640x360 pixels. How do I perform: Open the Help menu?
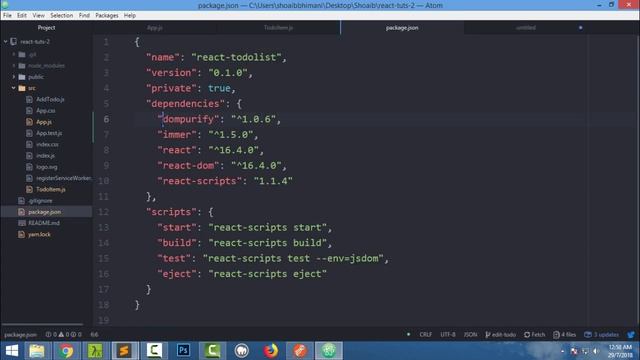click(129, 16)
